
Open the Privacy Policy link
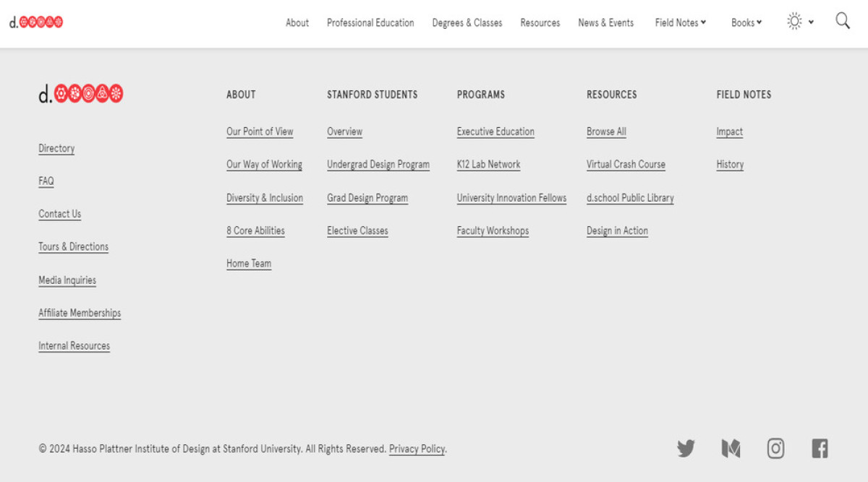tap(417, 449)
